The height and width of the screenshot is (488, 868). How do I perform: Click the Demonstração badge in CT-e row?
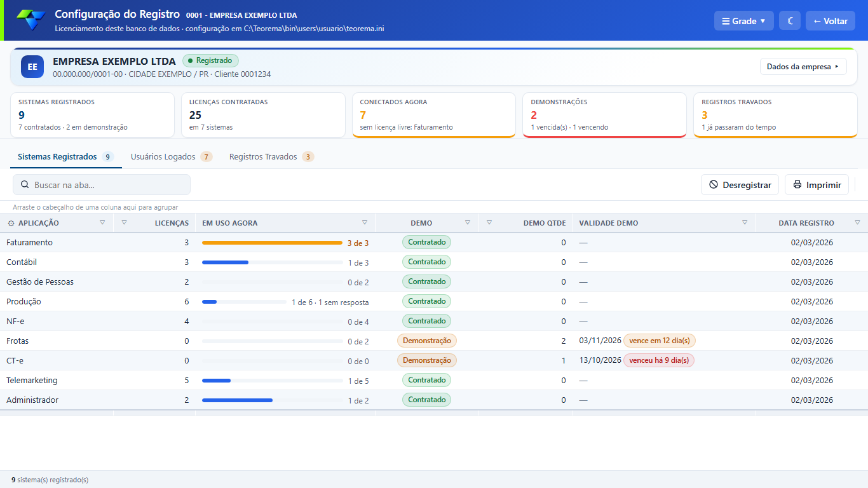(x=427, y=360)
